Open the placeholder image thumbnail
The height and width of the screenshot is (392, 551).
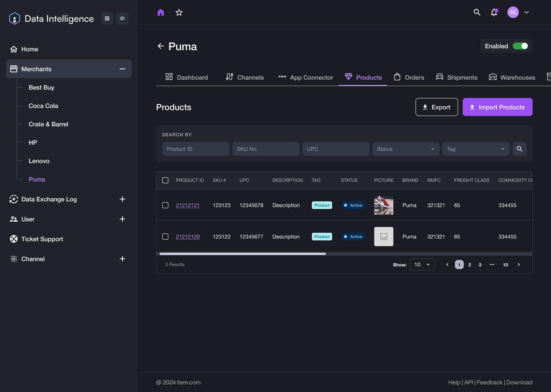tap(384, 237)
